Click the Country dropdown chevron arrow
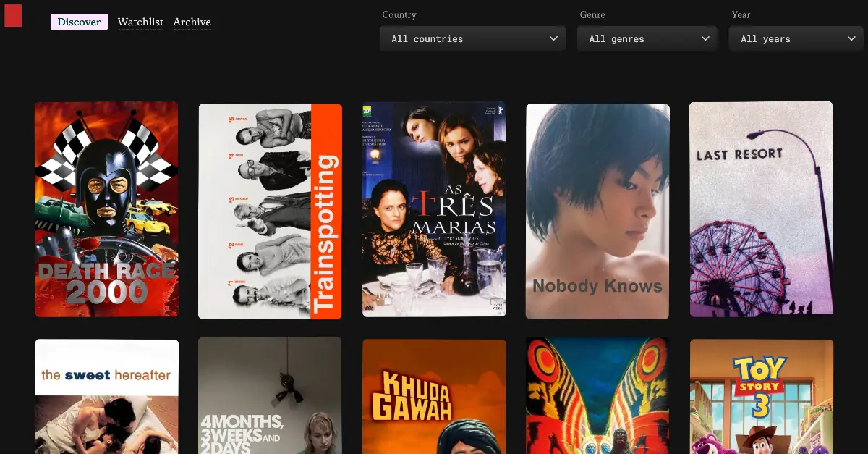This screenshot has height=454, width=868. coord(553,39)
